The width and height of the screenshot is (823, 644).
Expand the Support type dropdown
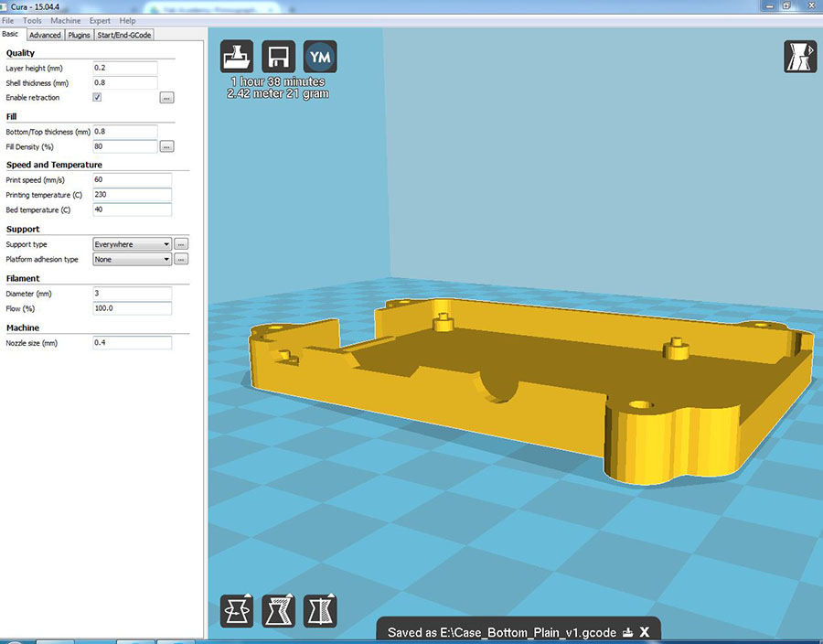pyautogui.click(x=133, y=244)
